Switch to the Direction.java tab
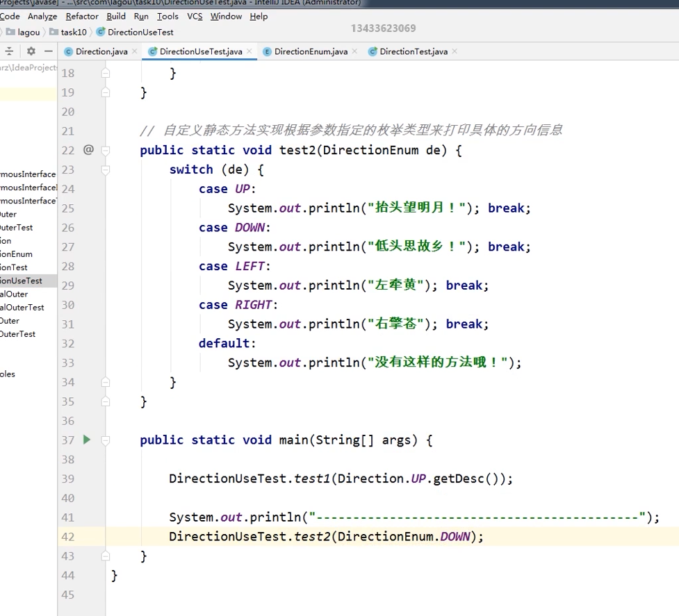679x616 pixels. click(101, 51)
